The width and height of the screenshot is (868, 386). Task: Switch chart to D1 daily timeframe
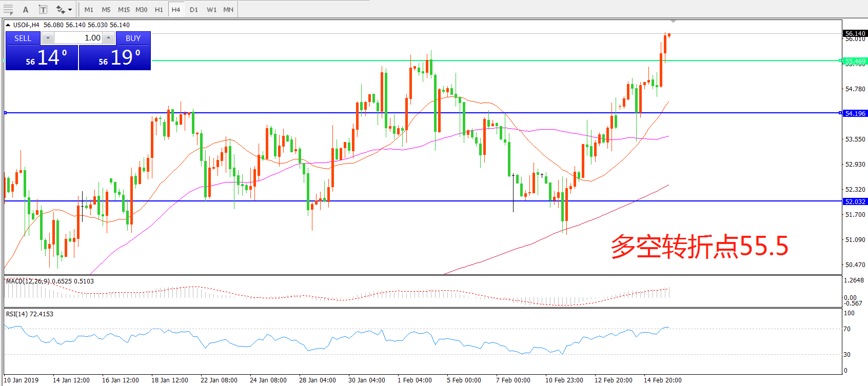[x=193, y=9]
